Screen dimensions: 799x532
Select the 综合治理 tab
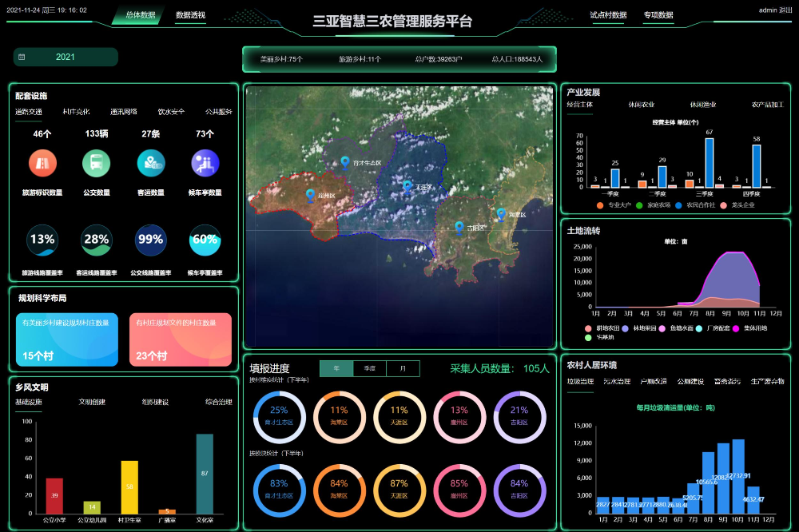click(x=219, y=402)
